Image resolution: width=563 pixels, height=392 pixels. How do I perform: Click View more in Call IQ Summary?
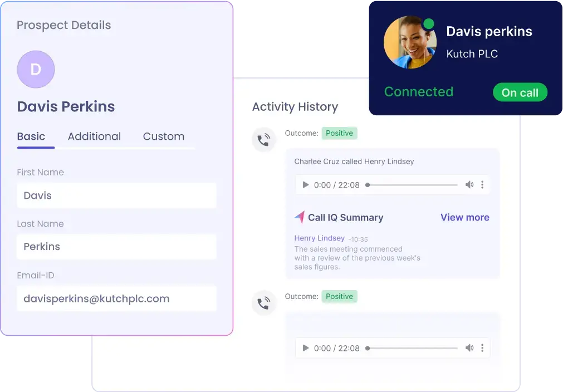click(x=464, y=217)
